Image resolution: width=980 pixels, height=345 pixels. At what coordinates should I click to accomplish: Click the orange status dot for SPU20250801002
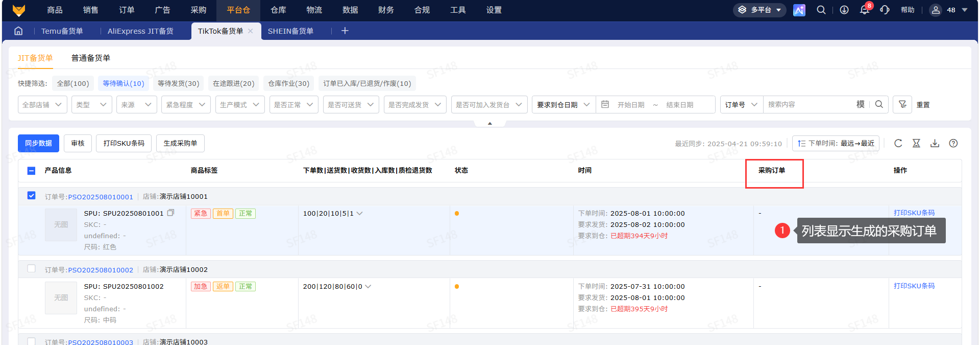pyautogui.click(x=457, y=286)
